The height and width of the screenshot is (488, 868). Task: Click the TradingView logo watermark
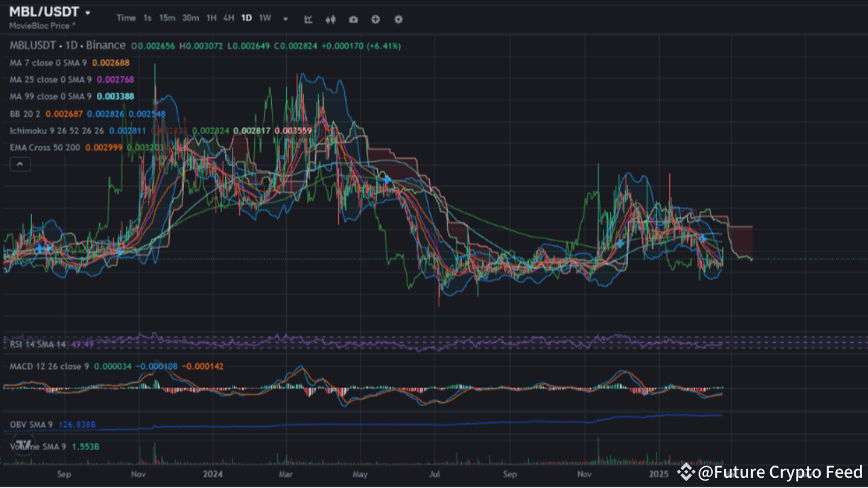coord(23,445)
